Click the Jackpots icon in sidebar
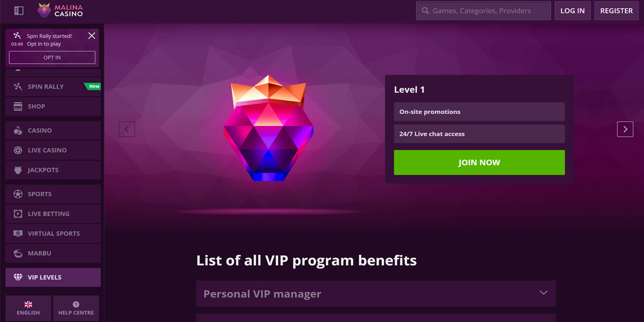Screen dimensions: 644x322 [x=18, y=170]
